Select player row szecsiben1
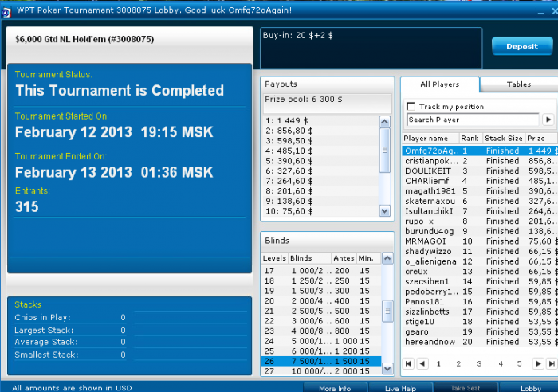This screenshot has width=558, height=392. (480, 281)
